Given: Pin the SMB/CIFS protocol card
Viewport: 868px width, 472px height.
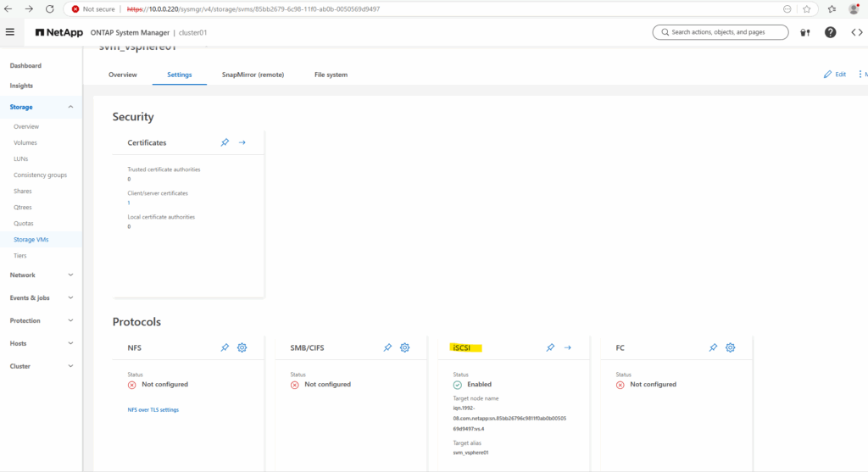Looking at the screenshot, I should tap(387, 347).
